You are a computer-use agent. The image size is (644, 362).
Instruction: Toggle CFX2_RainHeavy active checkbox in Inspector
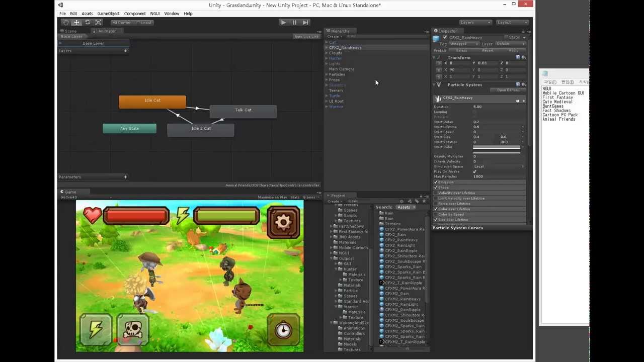coord(445,38)
